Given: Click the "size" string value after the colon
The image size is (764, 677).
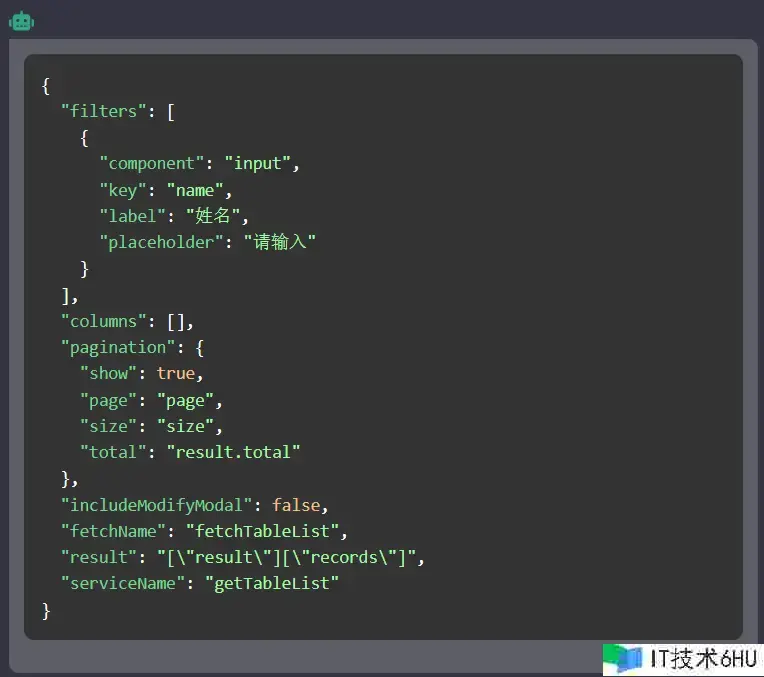Looking at the screenshot, I should click(185, 426).
